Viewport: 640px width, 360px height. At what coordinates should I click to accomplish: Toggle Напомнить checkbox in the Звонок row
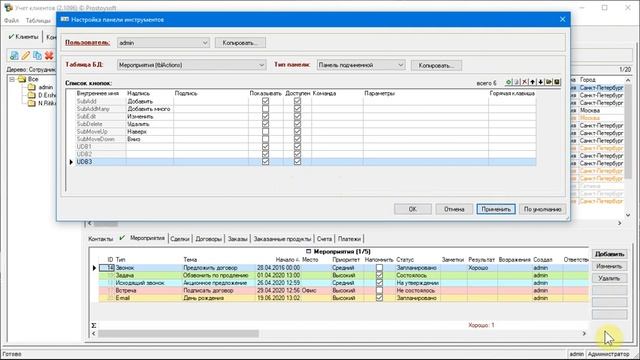tap(379, 268)
